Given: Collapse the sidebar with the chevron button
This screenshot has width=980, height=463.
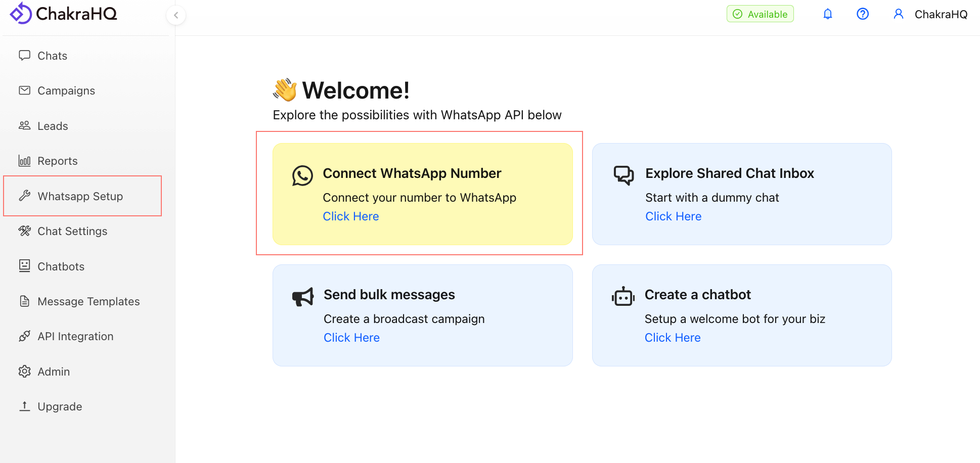Looking at the screenshot, I should tap(176, 15).
